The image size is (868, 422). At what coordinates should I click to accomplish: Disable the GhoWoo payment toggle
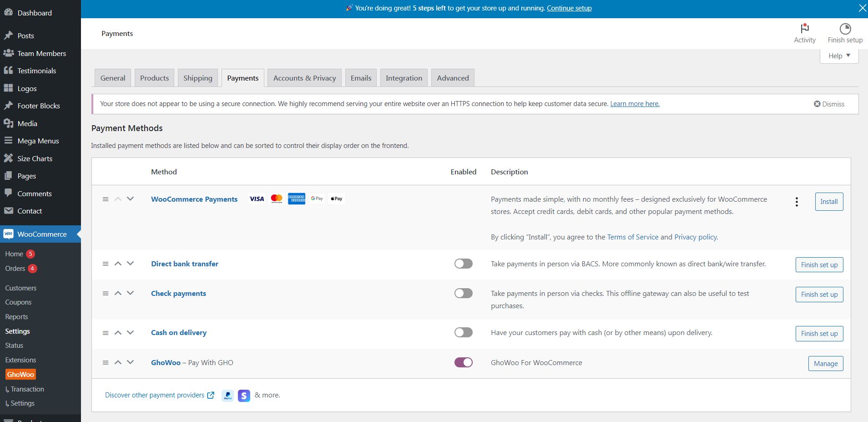463,362
